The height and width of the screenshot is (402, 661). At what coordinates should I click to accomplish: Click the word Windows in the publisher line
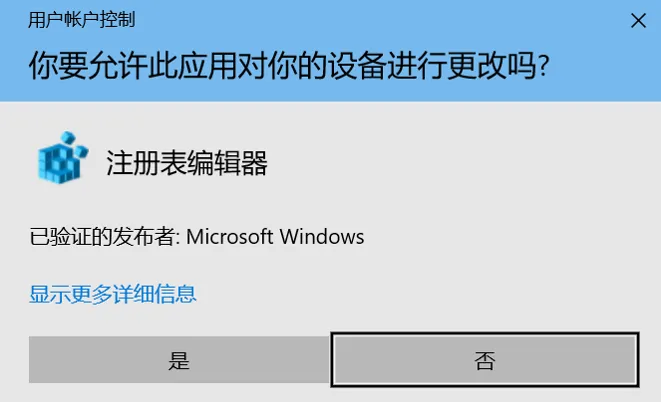(322, 236)
